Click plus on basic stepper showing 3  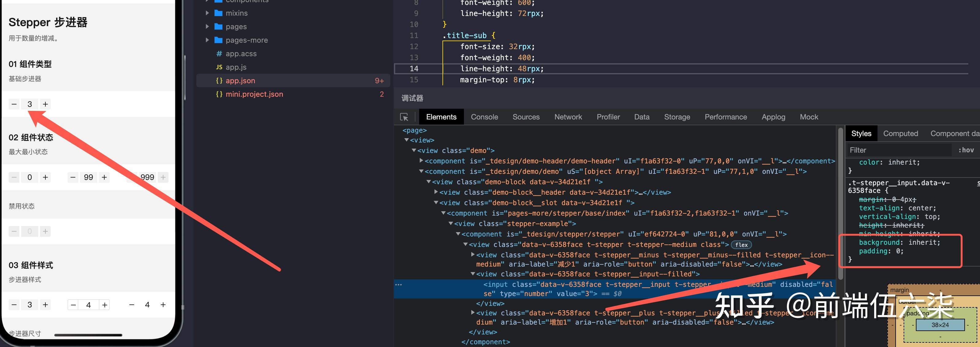tap(45, 104)
